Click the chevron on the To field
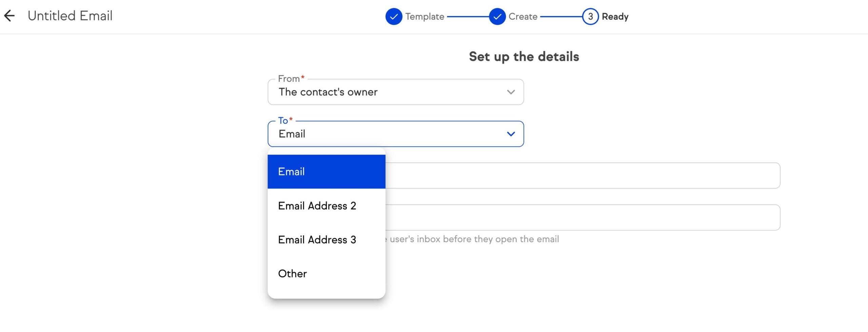The height and width of the screenshot is (332, 868). pos(511,134)
